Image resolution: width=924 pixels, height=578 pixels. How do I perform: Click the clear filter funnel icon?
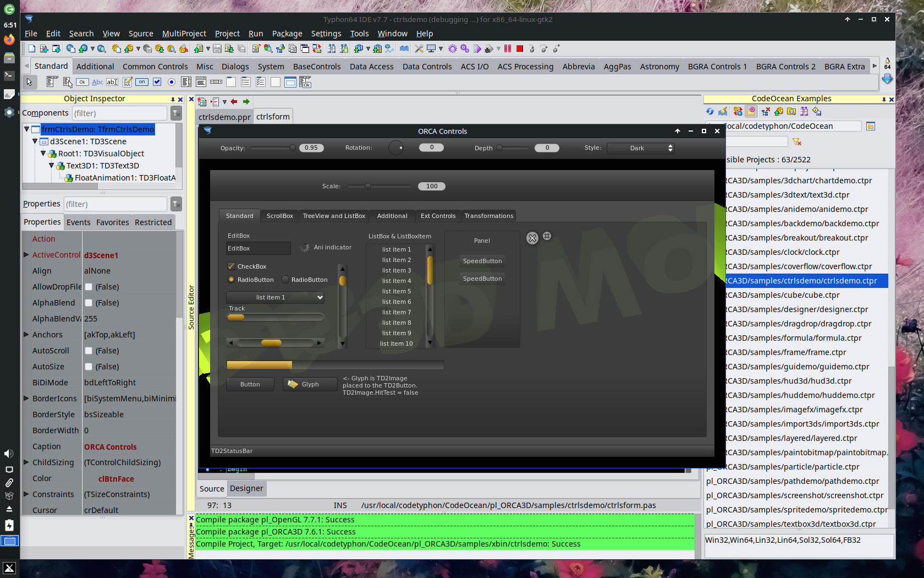pos(798,142)
